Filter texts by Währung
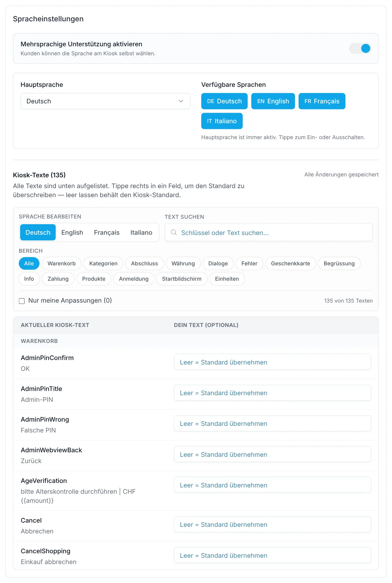The width and height of the screenshot is (392, 583). pyautogui.click(x=183, y=264)
